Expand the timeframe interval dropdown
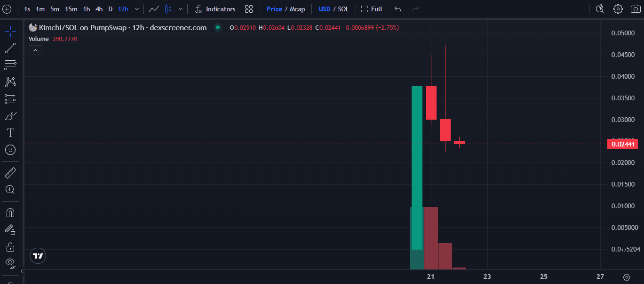 [137, 9]
